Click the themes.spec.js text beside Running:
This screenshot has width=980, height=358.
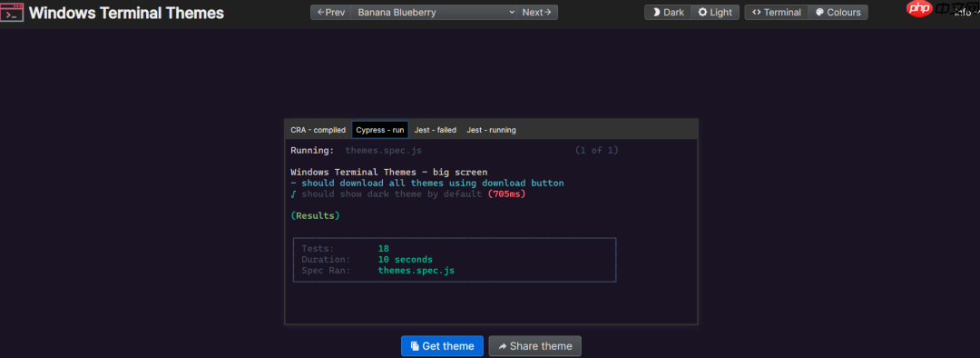click(384, 150)
